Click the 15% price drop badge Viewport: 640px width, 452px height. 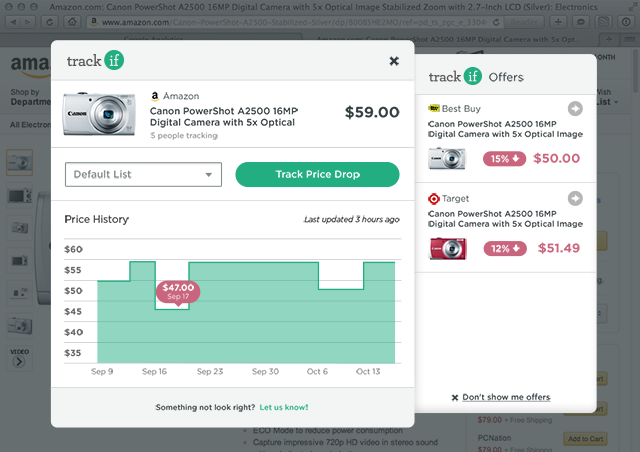click(x=504, y=158)
